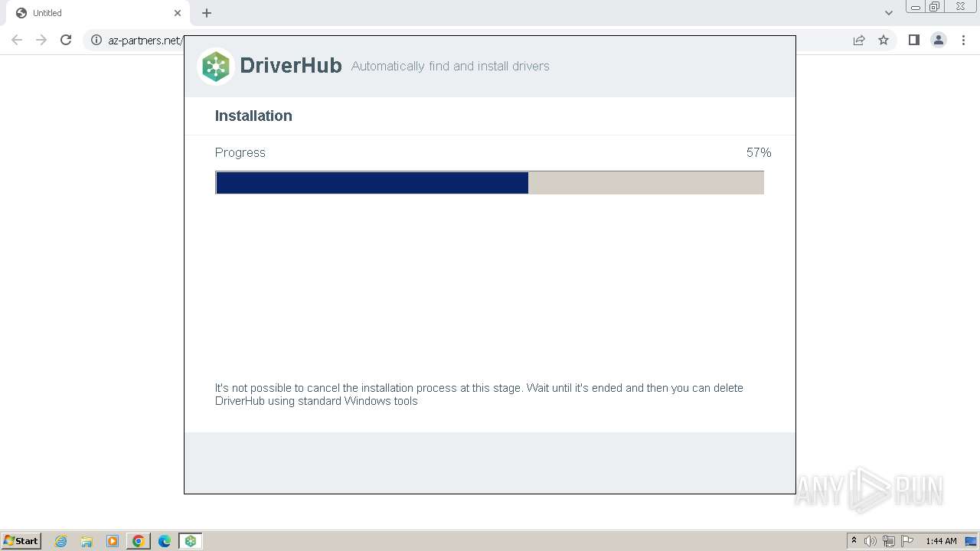Open Chrome three-dot menu
This screenshot has height=551, width=980.
pyautogui.click(x=963, y=40)
